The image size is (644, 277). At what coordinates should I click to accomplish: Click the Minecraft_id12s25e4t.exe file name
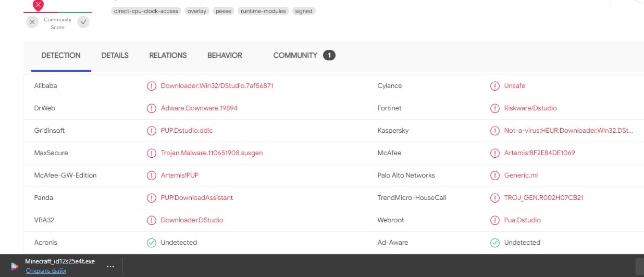click(x=60, y=261)
